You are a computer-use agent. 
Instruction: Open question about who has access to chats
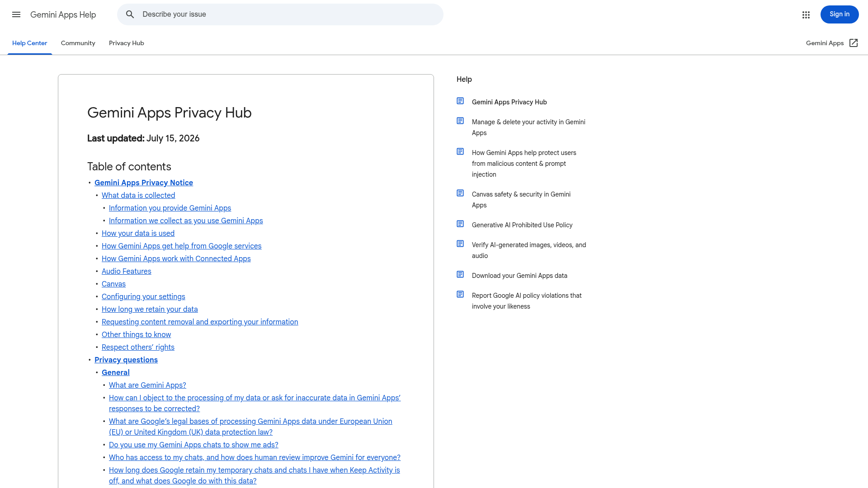255,457
